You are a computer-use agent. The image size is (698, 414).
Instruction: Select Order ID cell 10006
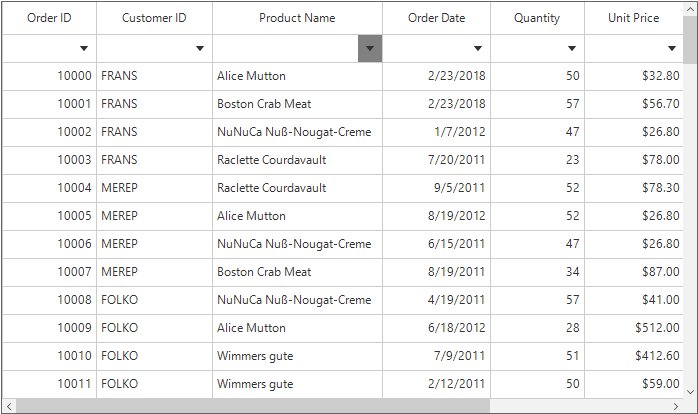49,245
